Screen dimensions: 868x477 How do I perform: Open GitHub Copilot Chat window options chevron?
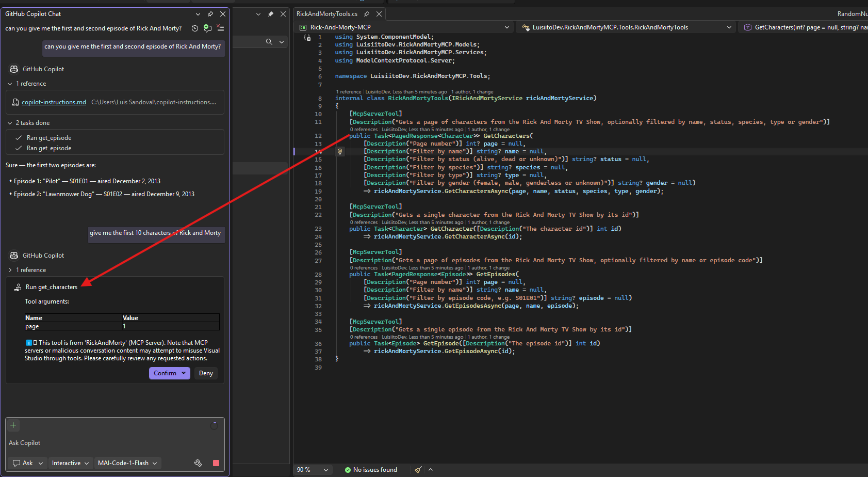pyautogui.click(x=198, y=14)
